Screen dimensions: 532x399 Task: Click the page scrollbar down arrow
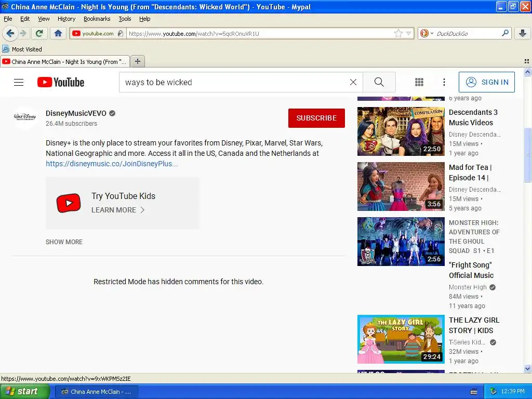pyautogui.click(x=527, y=368)
